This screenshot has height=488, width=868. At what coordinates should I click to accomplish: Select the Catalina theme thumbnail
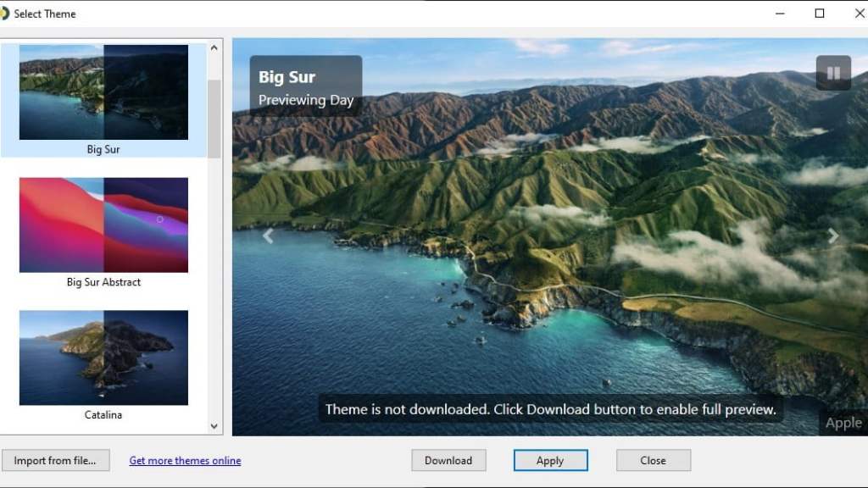103,358
